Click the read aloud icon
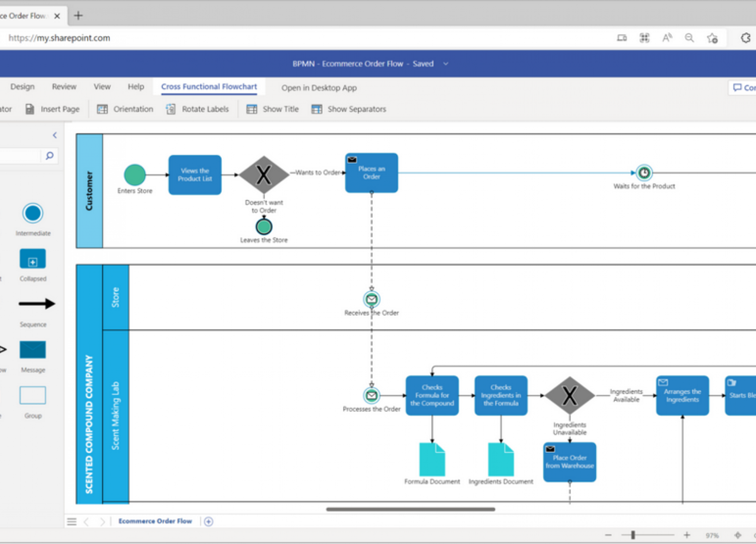The width and height of the screenshot is (756, 544). [x=667, y=38]
